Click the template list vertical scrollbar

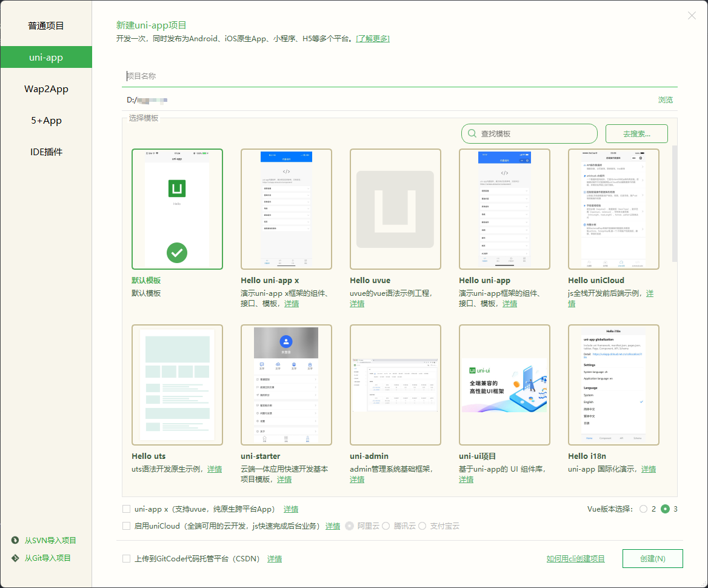pyautogui.click(x=675, y=203)
